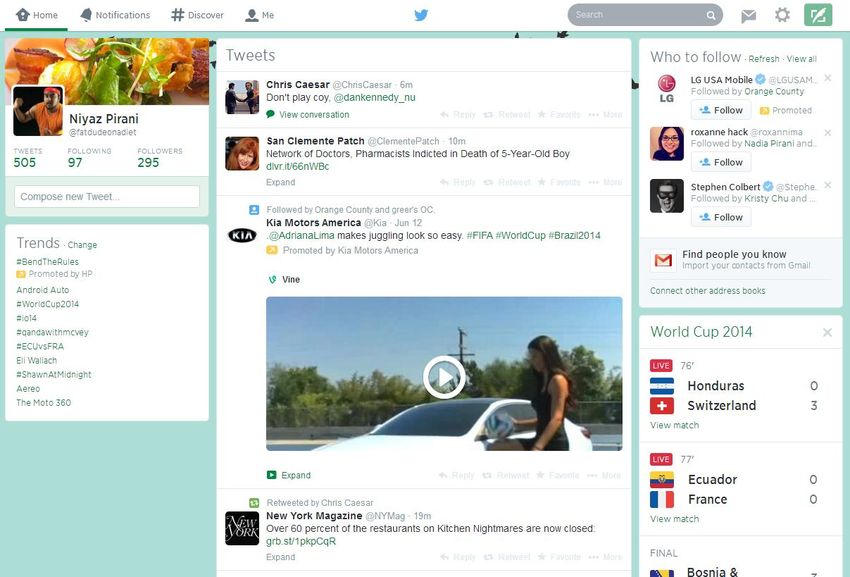Screen dimensions: 850x577
Task: Open direct messages envelope icon
Action: (748, 16)
